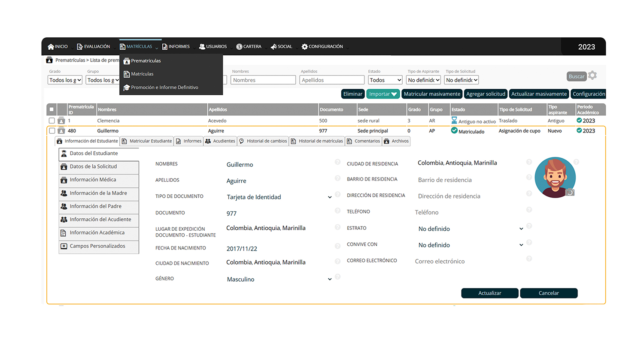Click the help icon beside Correo Electrónico
The image size is (644, 343).
click(529, 259)
